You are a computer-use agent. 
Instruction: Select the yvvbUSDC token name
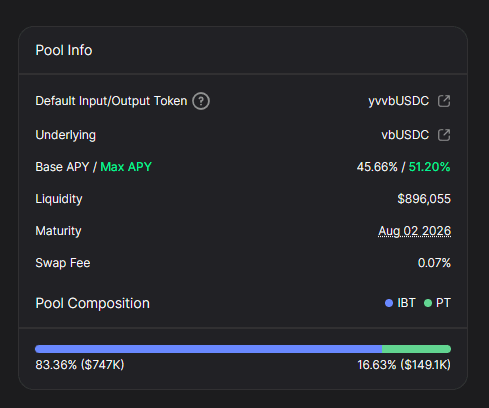pos(399,101)
